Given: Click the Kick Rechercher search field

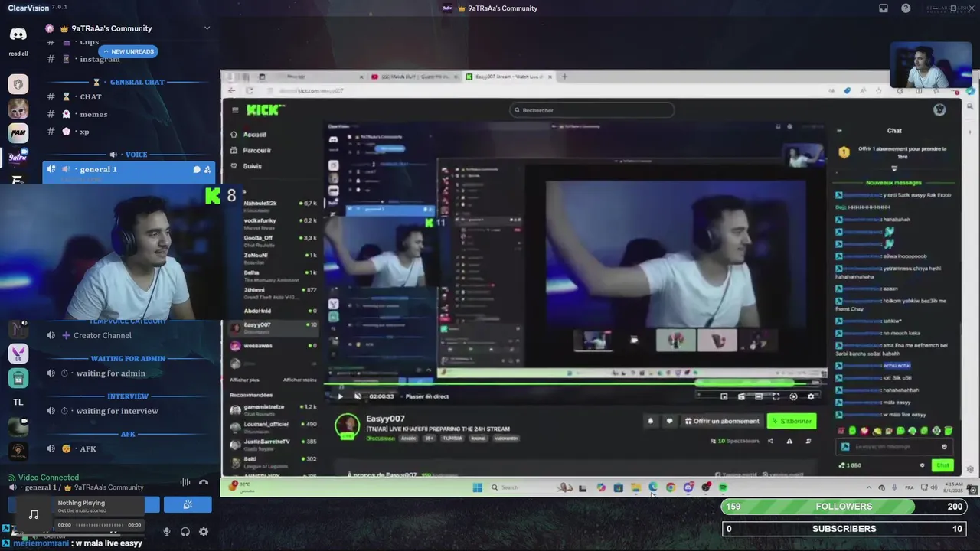Looking at the screenshot, I should [x=592, y=110].
